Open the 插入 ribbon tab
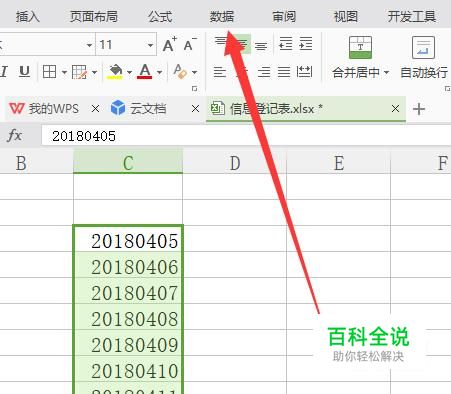451x394 pixels. coord(28,16)
